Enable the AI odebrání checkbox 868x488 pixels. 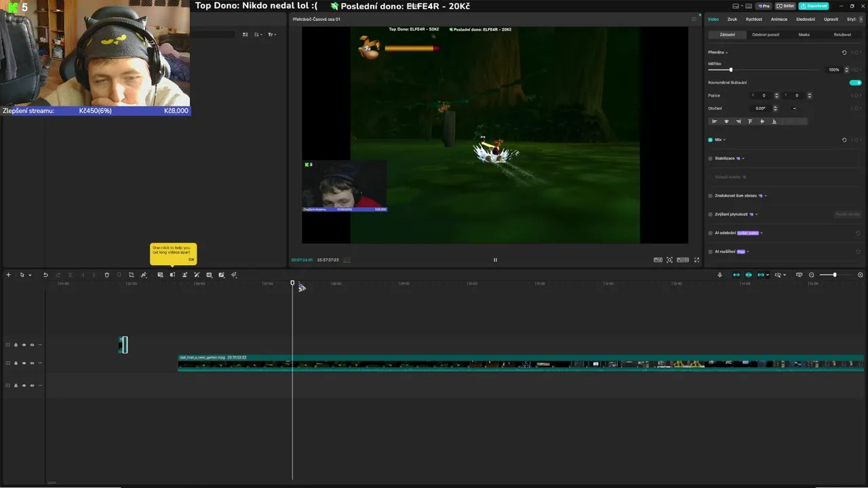710,233
